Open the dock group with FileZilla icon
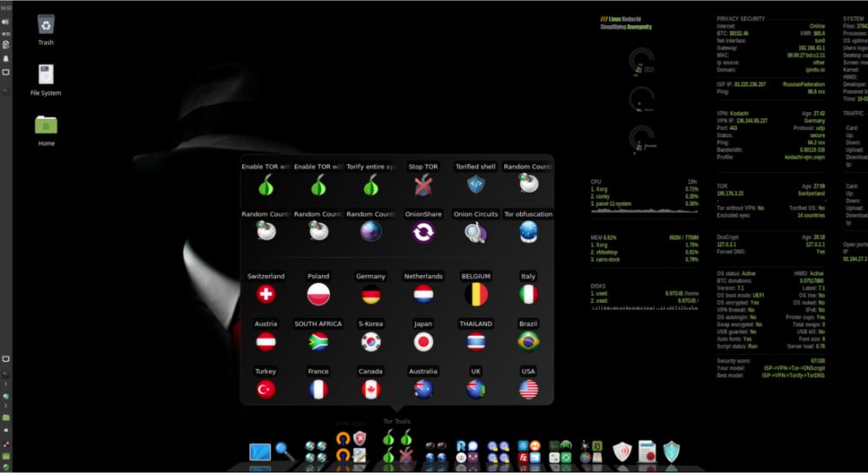 pyautogui.click(x=529, y=451)
